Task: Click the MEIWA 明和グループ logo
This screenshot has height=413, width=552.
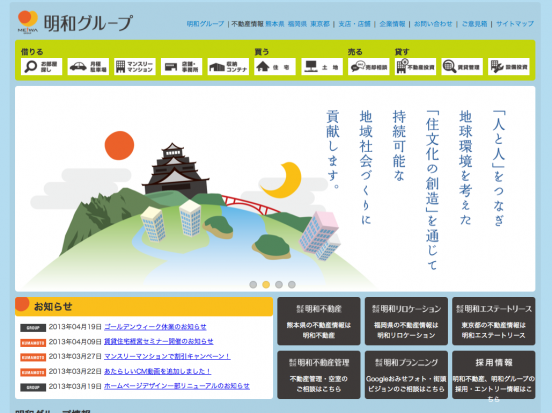Action: coord(75,22)
